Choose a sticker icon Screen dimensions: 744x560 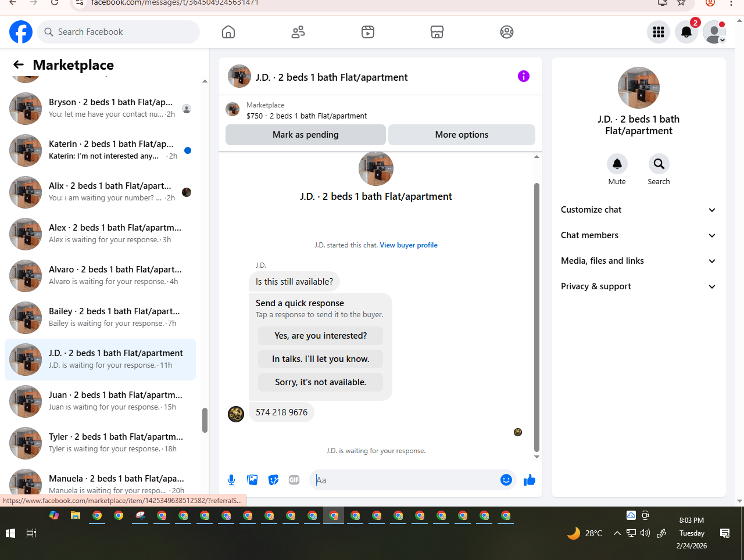273,480
